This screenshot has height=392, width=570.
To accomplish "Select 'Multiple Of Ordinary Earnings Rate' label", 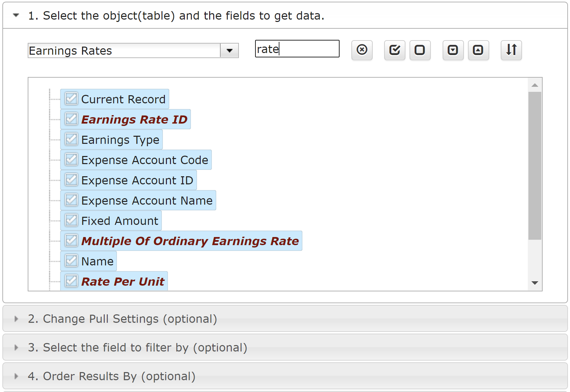I will [x=190, y=241].
